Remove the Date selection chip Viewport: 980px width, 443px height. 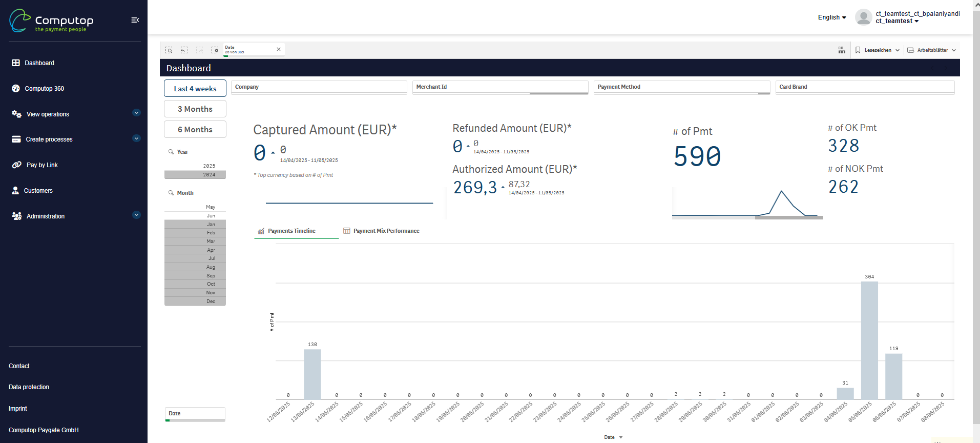coord(279,49)
